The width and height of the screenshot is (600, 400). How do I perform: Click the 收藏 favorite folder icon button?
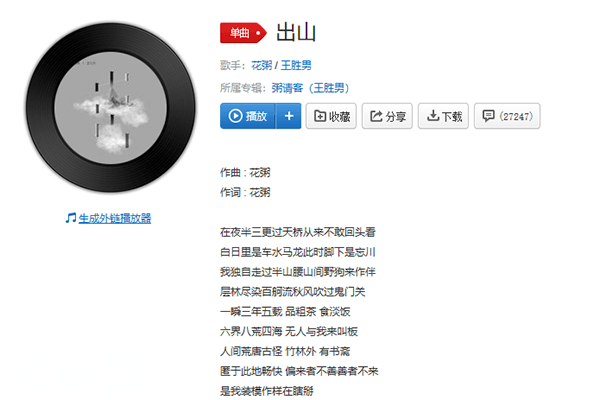click(x=331, y=116)
